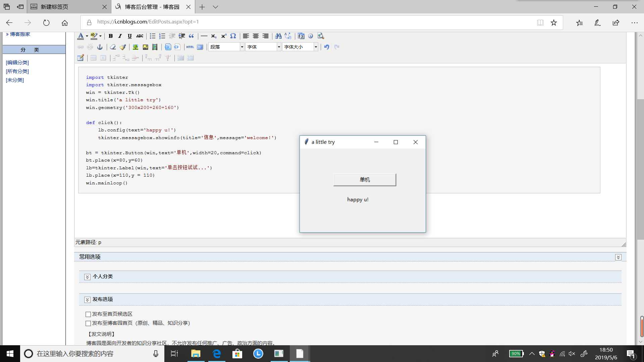
Task: Pick the highlight background color button
Action: [94, 36]
